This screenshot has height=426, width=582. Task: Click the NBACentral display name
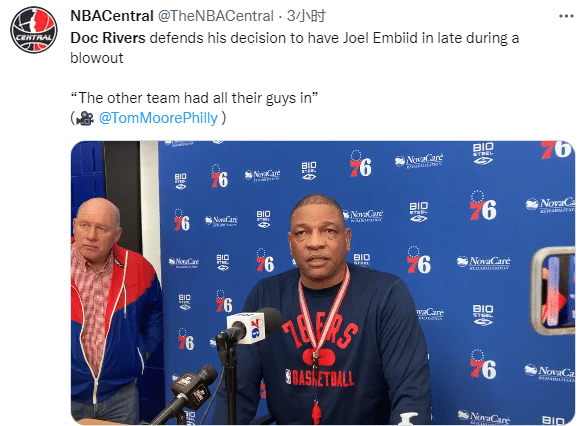point(112,16)
